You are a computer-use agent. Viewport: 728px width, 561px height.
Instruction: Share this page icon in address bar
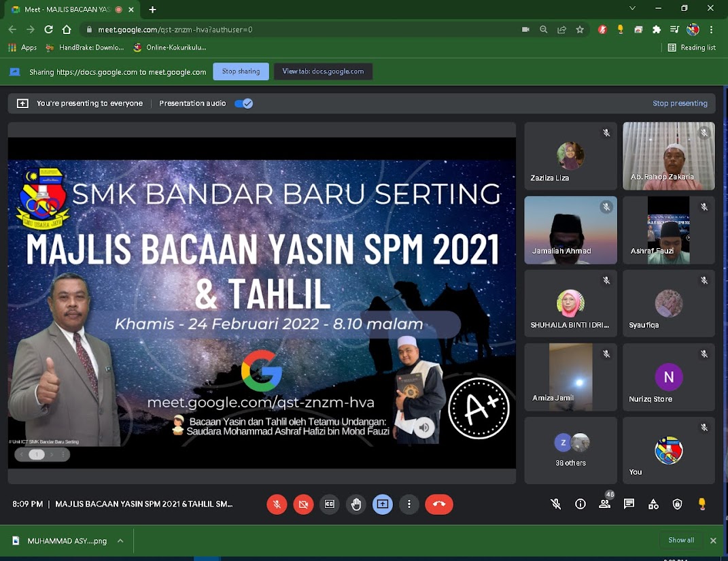tap(561, 30)
